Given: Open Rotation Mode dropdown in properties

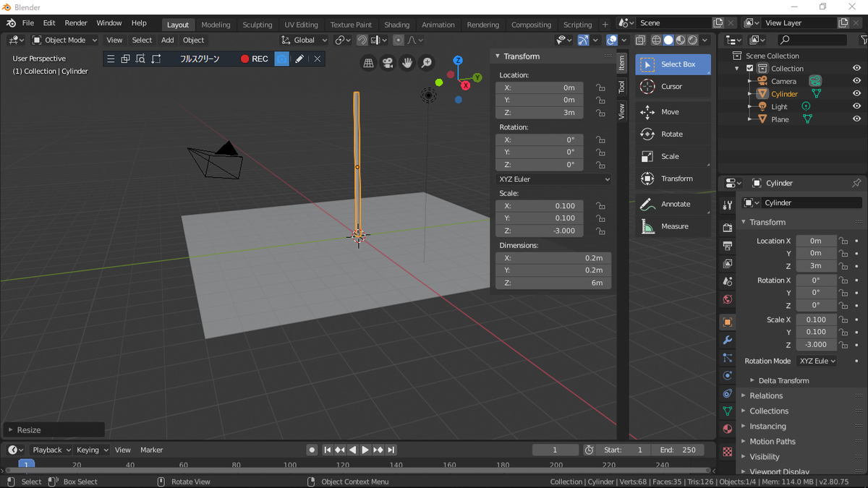Looking at the screenshot, I should pyautogui.click(x=817, y=361).
